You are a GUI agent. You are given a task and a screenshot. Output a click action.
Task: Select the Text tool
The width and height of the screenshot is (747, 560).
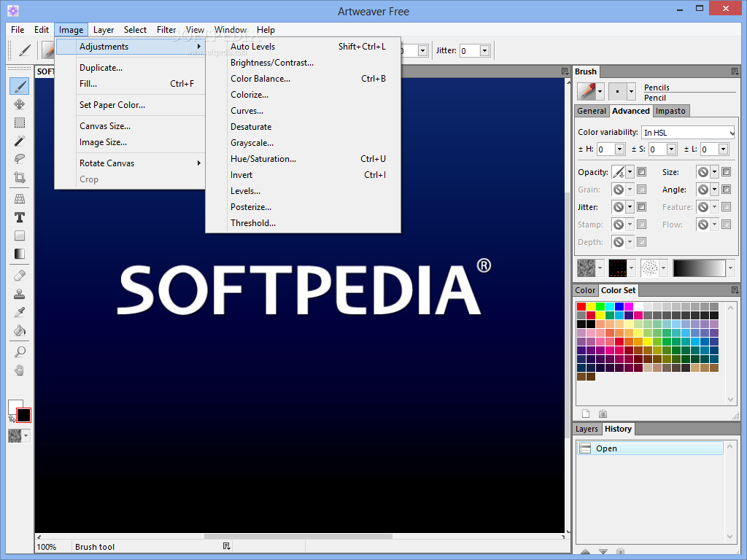click(x=20, y=217)
